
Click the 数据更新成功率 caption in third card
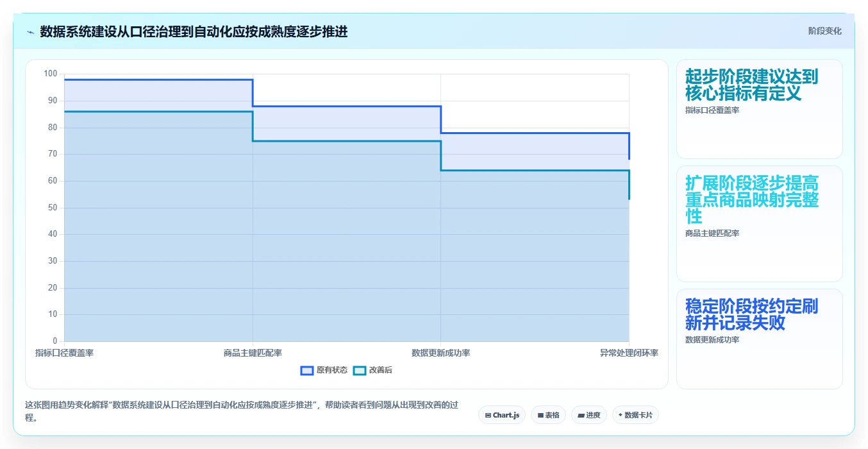pyautogui.click(x=712, y=340)
